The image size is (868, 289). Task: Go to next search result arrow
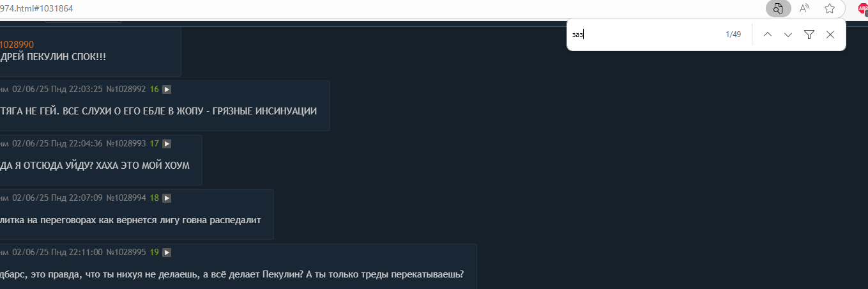(x=788, y=35)
